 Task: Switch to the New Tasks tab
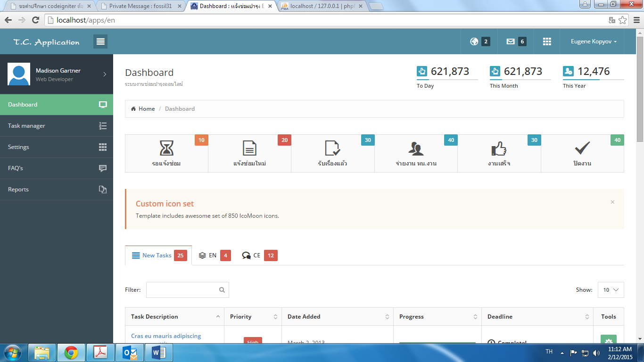[158, 255]
